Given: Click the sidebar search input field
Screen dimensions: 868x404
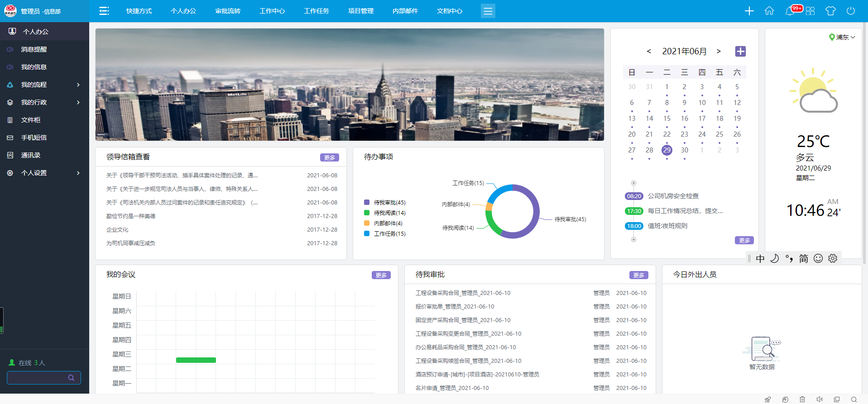Looking at the screenshot, I should (38, 378).
